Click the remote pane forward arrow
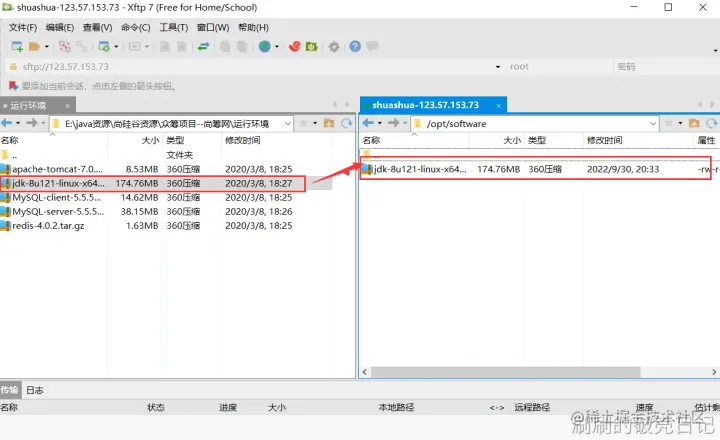The height and width of the screenshot is (440, 720). 393,123
